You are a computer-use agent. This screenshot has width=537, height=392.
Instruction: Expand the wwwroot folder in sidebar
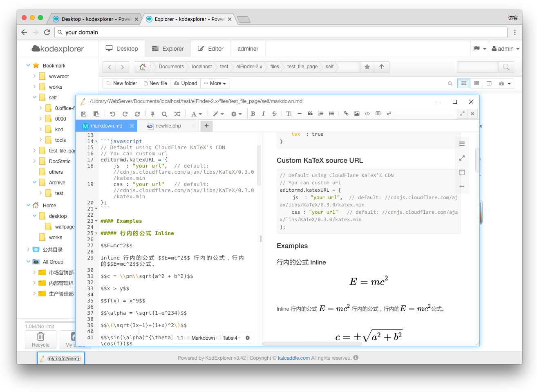pyautogui.click(x=35, y=76)
